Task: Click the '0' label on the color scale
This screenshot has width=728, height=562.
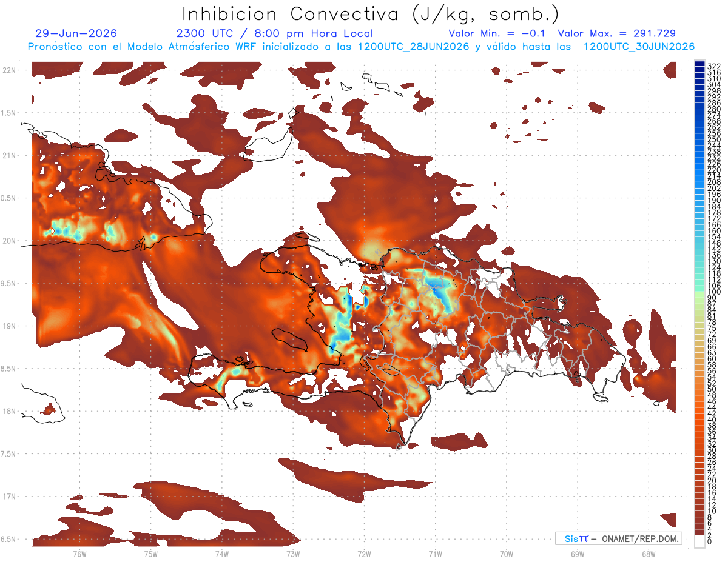Action: [710, 541]
